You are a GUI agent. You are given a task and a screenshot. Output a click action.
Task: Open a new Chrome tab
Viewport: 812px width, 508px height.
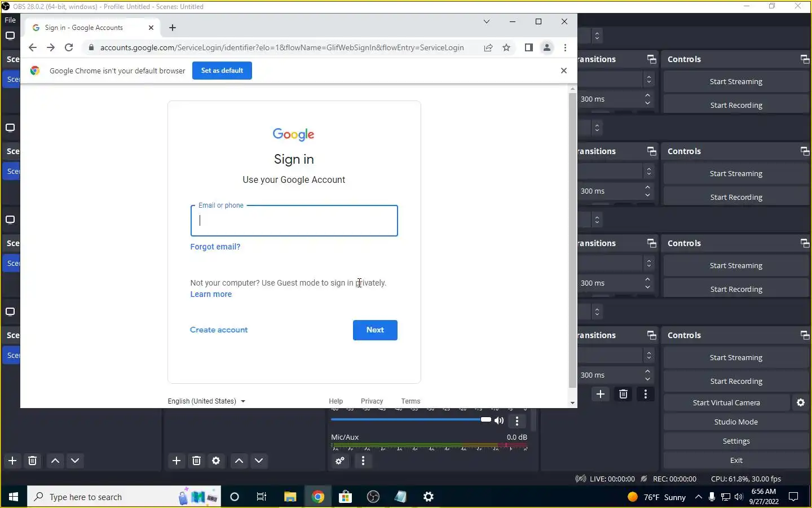[x=173, y=28]
